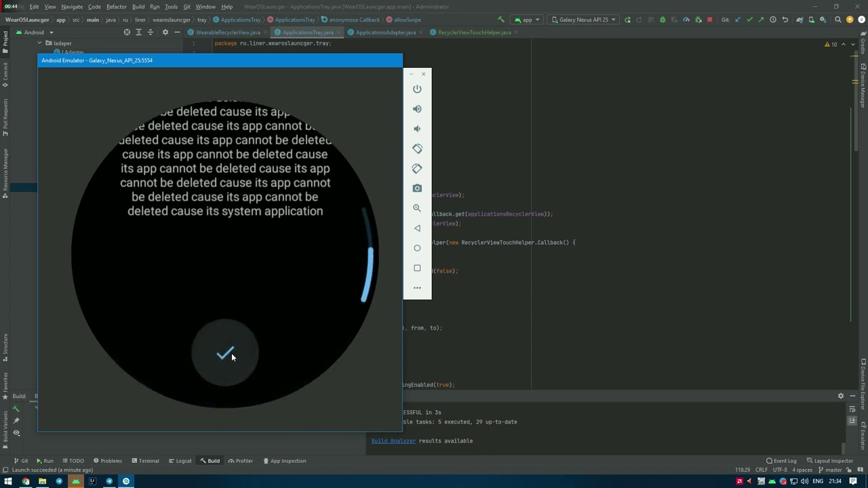Open the app run configuration dropdown
This screenshot has height=488, width=868.
(527, 20)
